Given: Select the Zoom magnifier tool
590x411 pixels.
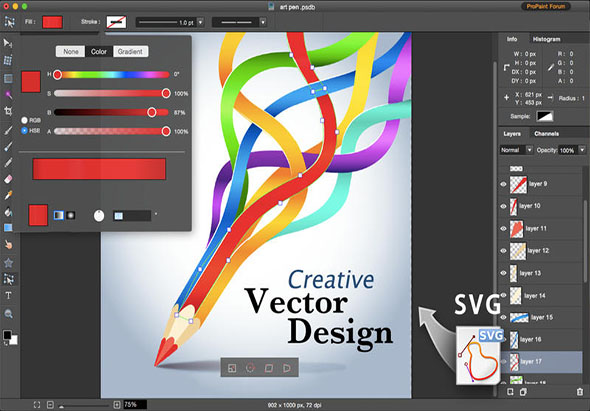Looking at the screenshot, I should (8, 314).
